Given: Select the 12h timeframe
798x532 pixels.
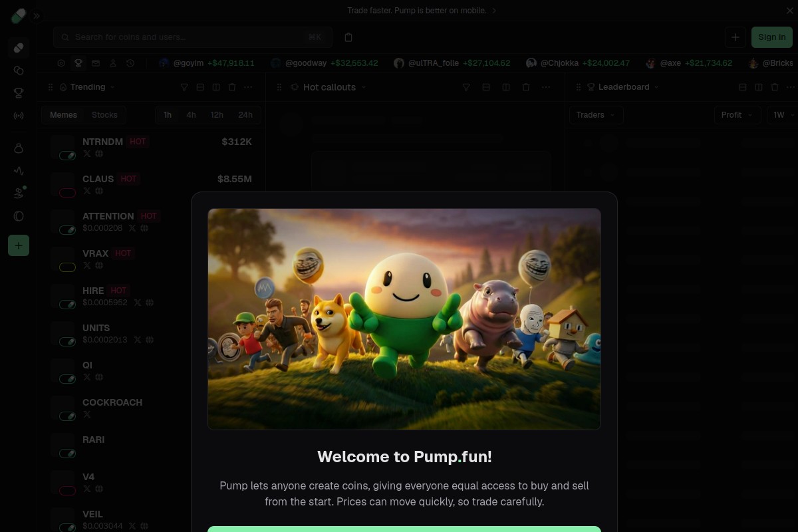Looking at the screenshot, I should [x=217, y=115].
